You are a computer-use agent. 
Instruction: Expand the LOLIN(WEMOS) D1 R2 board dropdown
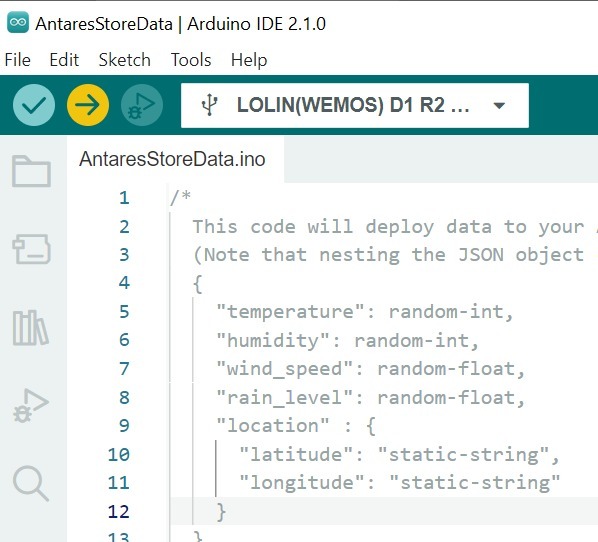click(355, 105)
